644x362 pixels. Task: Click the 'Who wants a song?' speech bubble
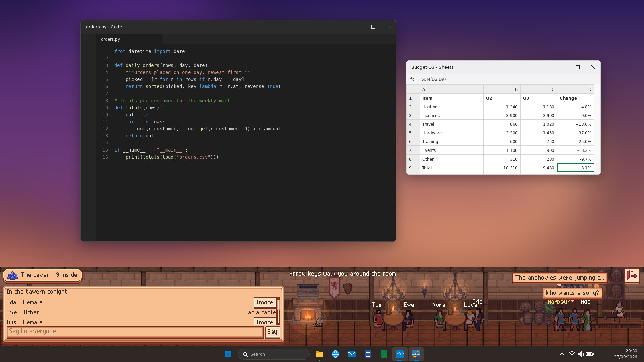pos(573,293)
